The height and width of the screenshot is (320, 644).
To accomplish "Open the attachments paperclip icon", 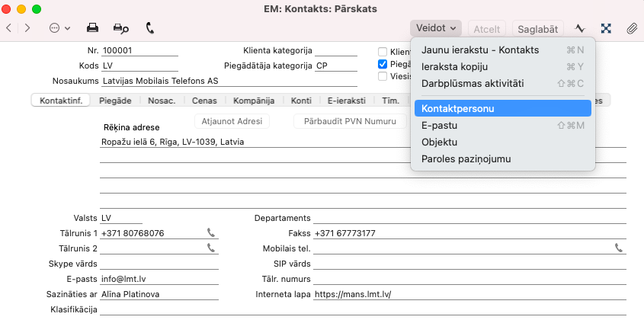I will (x=631, y=28).
